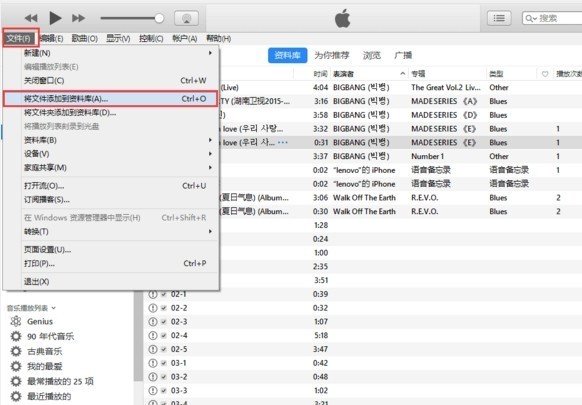
Task: Select 将文件夹添加到资料库(D)... entry
Action: click(x=111, y=112)
